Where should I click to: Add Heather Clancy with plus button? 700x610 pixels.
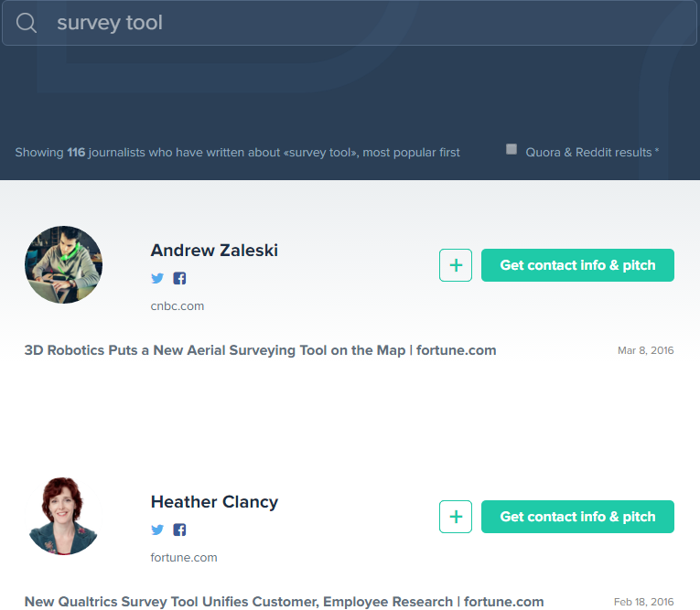click(x=456, y=517)
